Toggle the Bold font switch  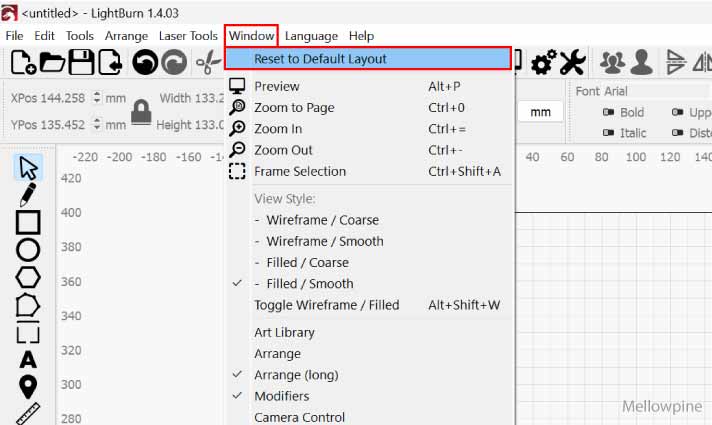[608, 113]
